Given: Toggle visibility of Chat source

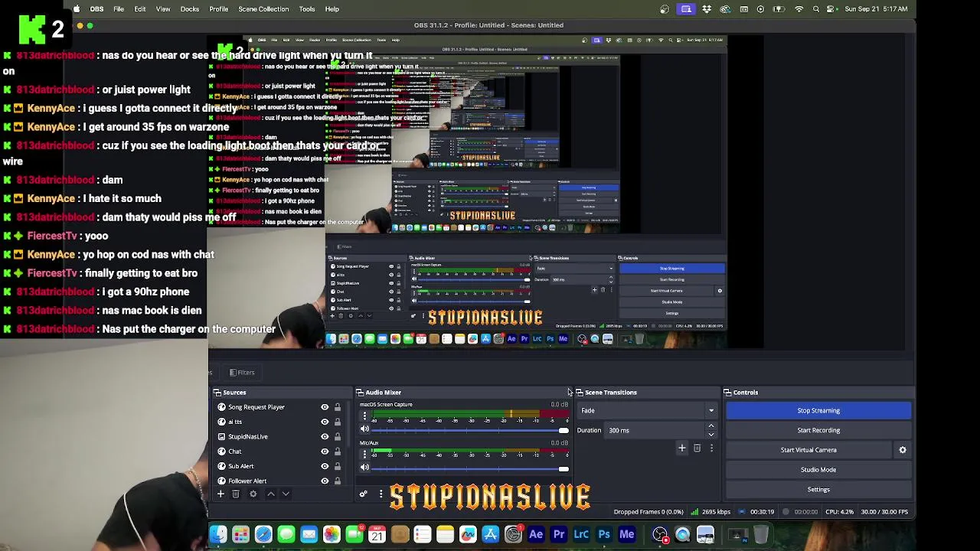Looking at the screenshot, I should [325, 452].
